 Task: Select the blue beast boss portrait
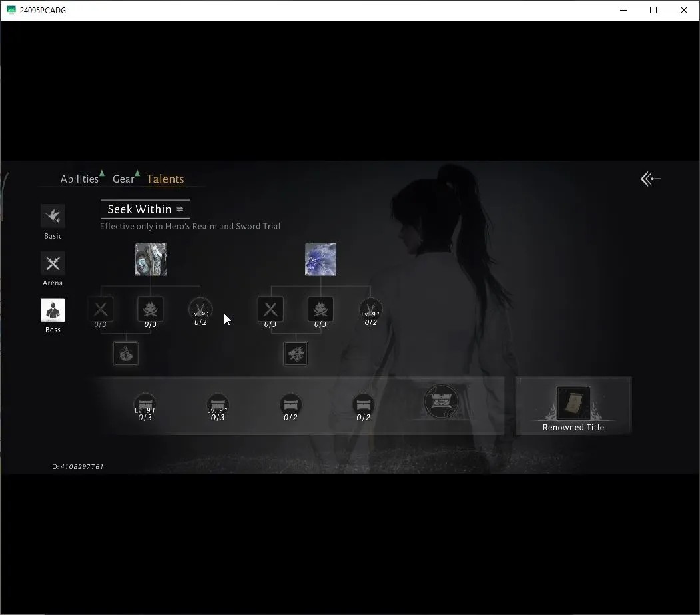click(320, 259)
